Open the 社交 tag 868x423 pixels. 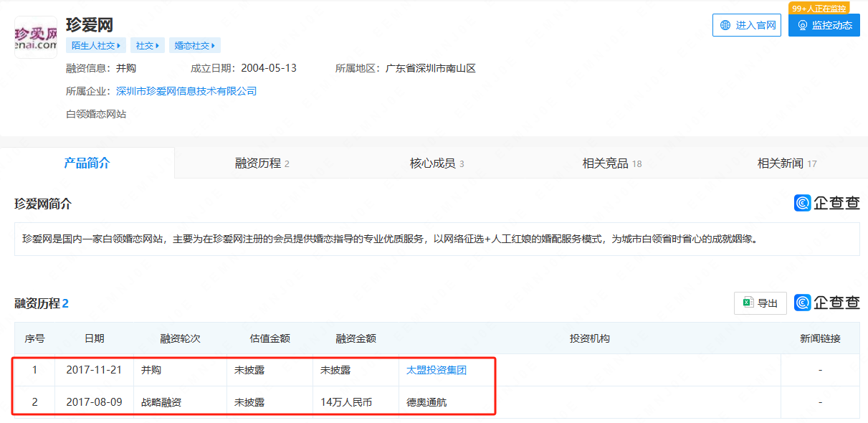(x=148, y=45)
